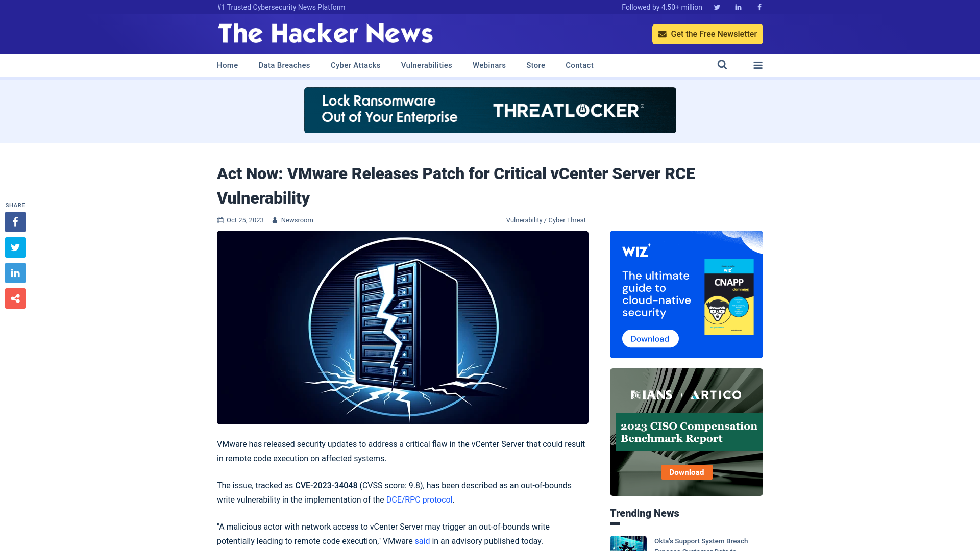Screen dimensions: 980x551
Task: Click the IANS ARTICO report Download button
Action: tap(686, 471)
